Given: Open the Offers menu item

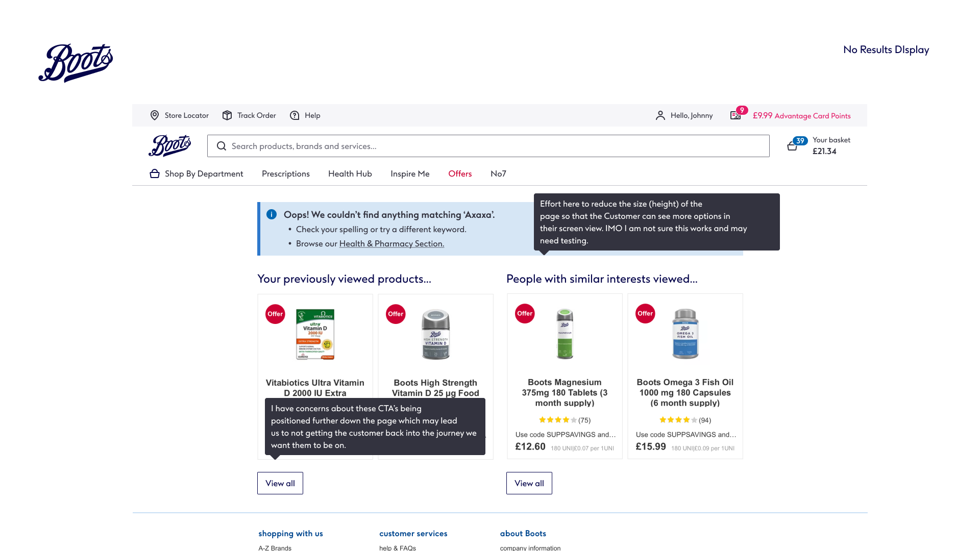Looking at the screenshot, I should [x=460, y=173].
